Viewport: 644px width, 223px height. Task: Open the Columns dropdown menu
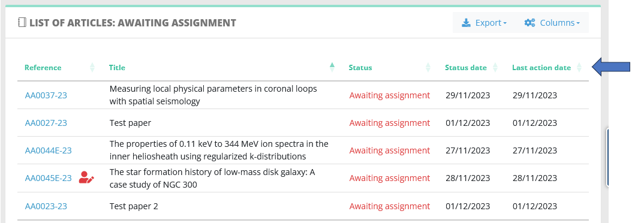[552, 23]
